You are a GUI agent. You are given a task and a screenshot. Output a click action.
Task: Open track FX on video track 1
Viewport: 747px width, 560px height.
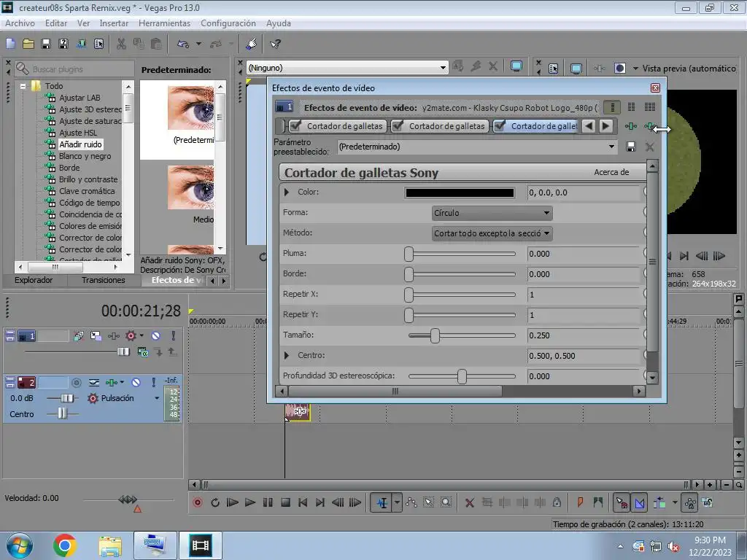click(x=113, y=335)
